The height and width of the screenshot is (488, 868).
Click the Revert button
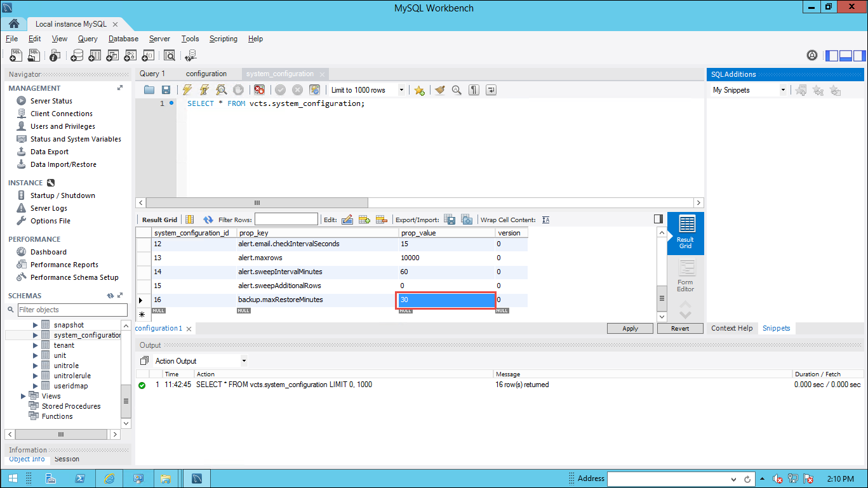coord(679,328)
